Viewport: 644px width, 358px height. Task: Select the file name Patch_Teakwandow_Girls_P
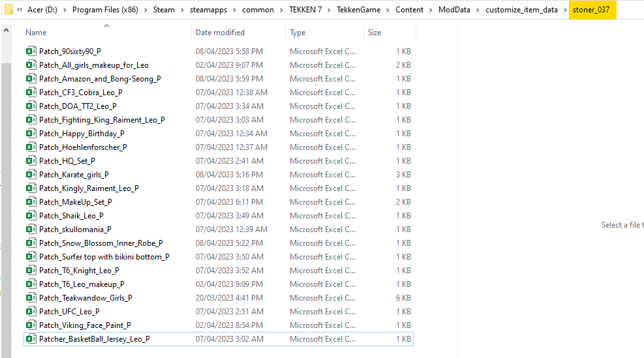pyautogui.click(x=85, y=297)
